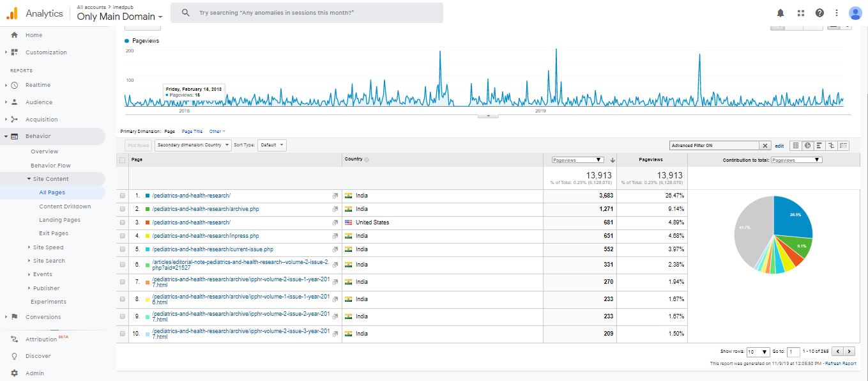Clear the advanced filter with X
Image resolution: width=868 pixels, height=381 pixels.
[x=765, y=146]
